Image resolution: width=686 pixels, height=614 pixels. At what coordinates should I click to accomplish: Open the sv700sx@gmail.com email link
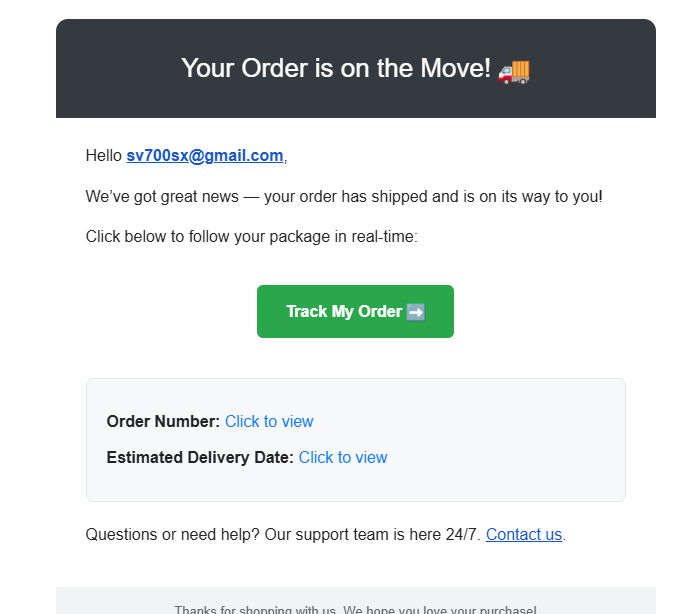(205, 156)
